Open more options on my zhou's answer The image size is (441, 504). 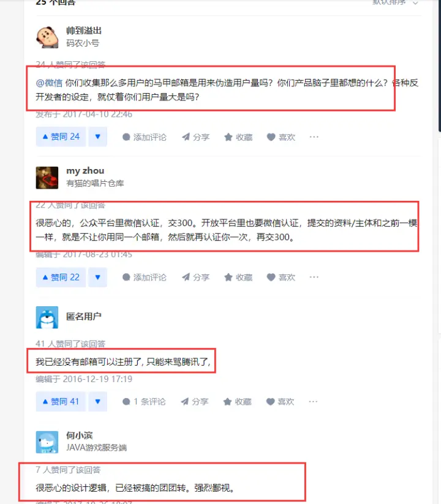pyautogui.click(x=314, y=277)
